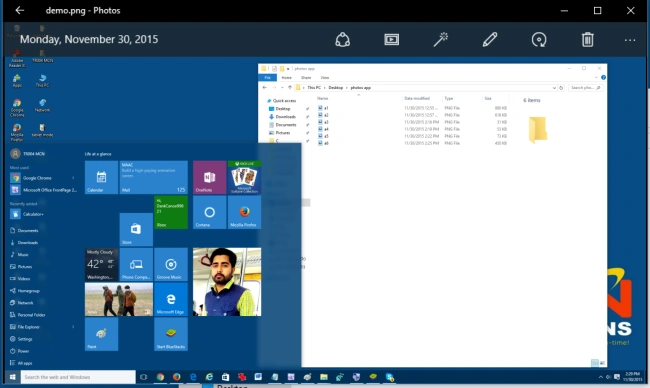The height and width of the screenshot is (388, 650).
Task: Open Google Chrome from the Most used list
Action: 37,178
